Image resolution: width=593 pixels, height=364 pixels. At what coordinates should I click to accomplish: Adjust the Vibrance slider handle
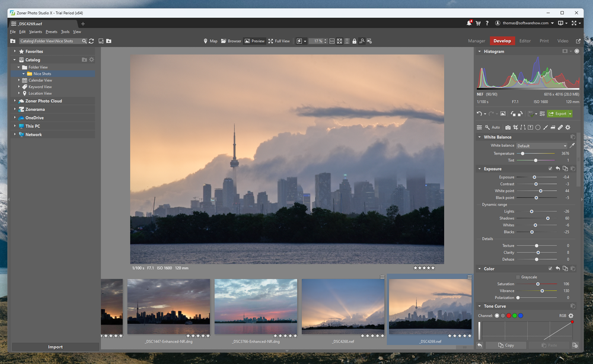pyautogui.click(x=543, y=290)
